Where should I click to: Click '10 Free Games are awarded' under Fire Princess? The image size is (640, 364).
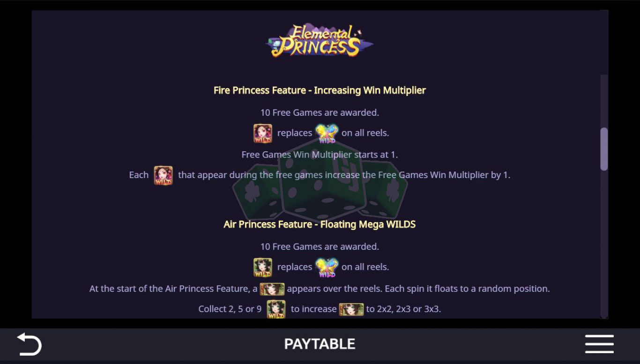tap(320, 112)
